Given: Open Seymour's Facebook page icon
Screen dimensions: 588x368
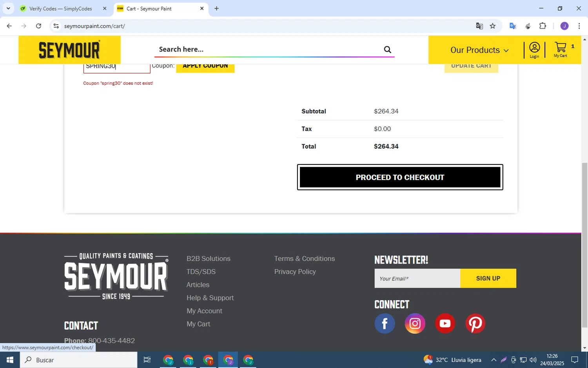Looking at the screenshot, I should pyautogui.click(x=385, y=324).
